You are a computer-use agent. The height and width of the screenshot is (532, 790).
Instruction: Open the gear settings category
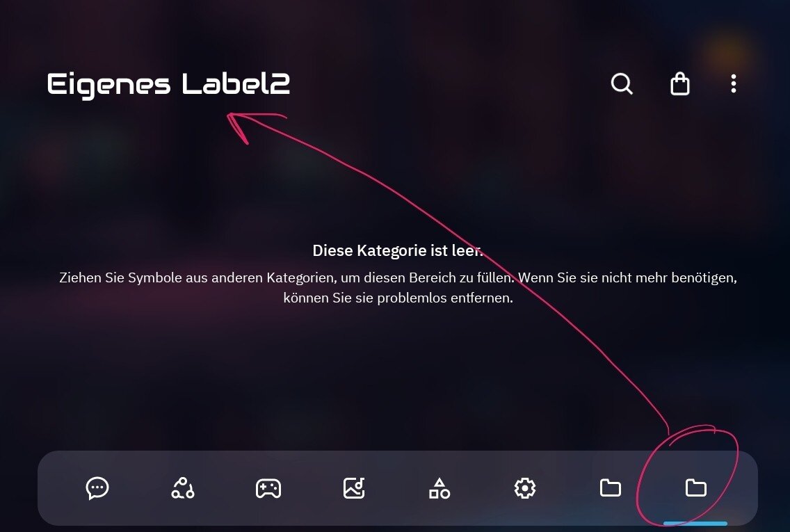tap(525, 488)
